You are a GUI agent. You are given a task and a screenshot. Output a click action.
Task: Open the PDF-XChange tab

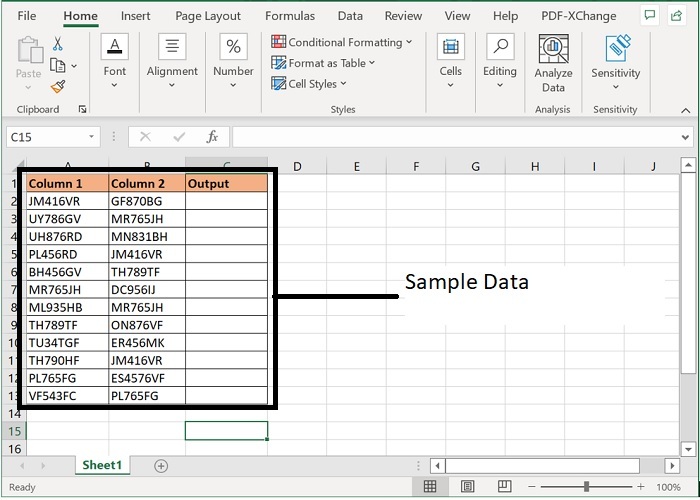pyautogui.click(x=579, y=16)
